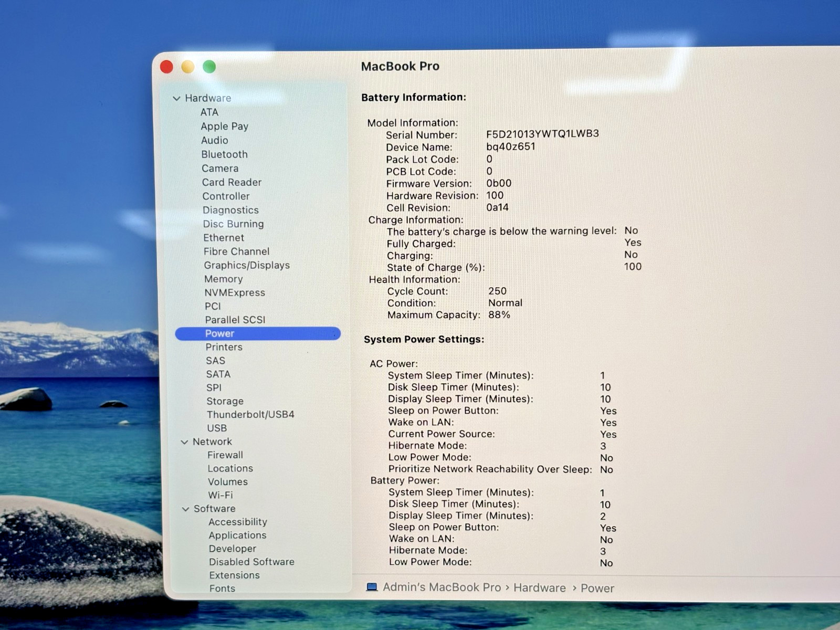Open Accessibility under Software
The height and width of the screenshot is (630, 840).
coord(238,522)
